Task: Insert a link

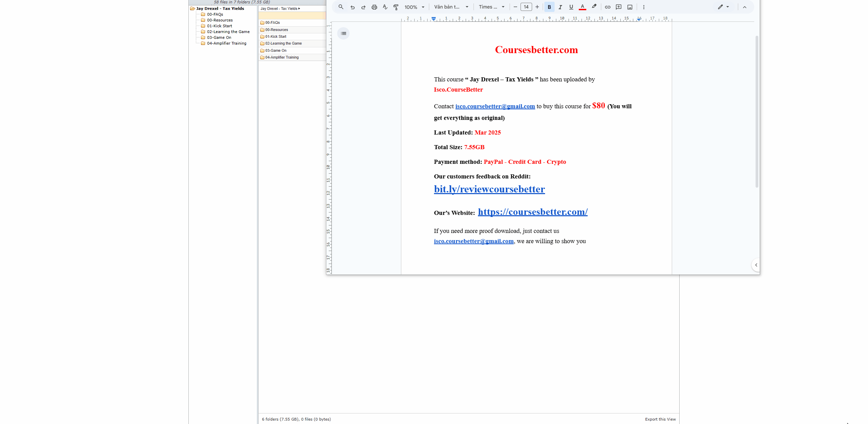Action: click(608, 7)
